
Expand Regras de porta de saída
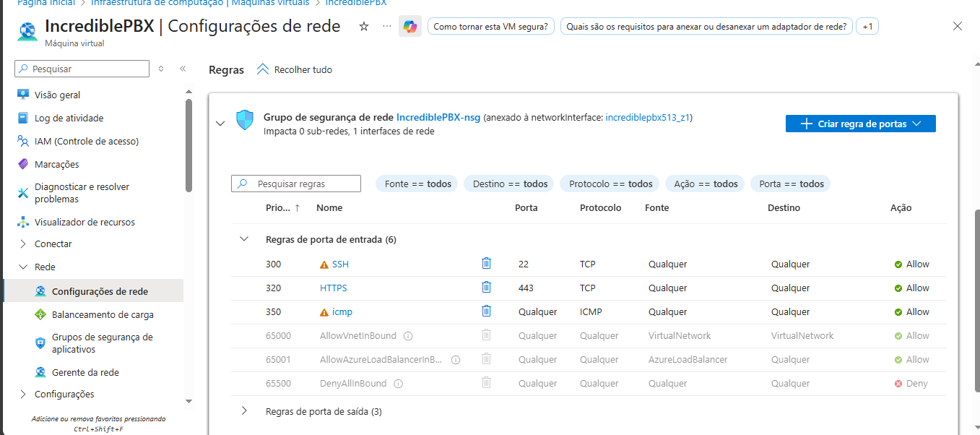pyautogui.click(x=244, y=410)
